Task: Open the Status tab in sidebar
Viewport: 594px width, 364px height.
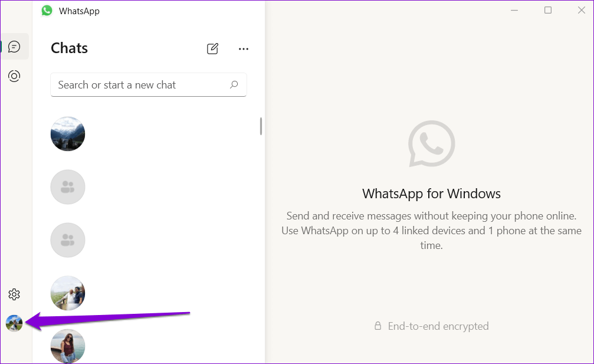Action: point(14,76)
